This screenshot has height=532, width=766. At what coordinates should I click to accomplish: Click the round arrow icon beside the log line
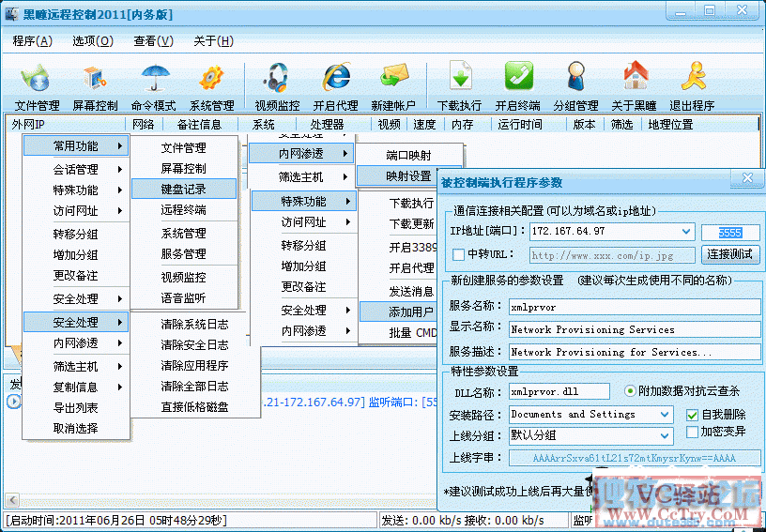tap(14, 402)
